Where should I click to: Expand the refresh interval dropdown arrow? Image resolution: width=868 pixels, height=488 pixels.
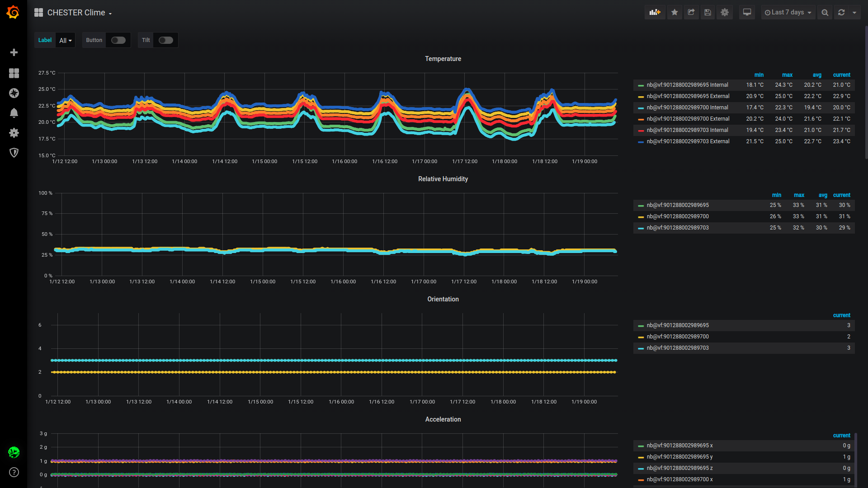(854, 13)
